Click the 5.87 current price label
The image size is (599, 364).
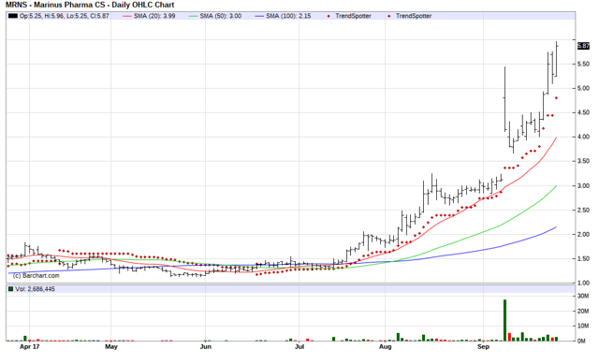tap(583, 46)
